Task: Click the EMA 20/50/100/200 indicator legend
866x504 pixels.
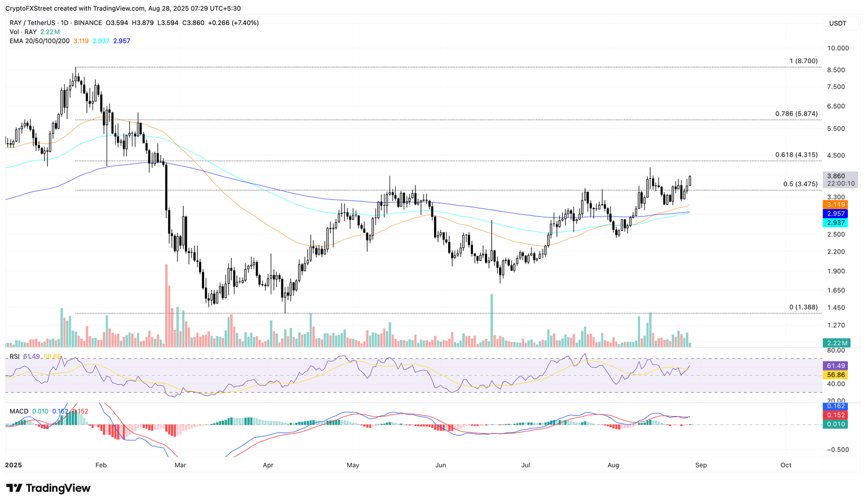Action: click(39, 41)
